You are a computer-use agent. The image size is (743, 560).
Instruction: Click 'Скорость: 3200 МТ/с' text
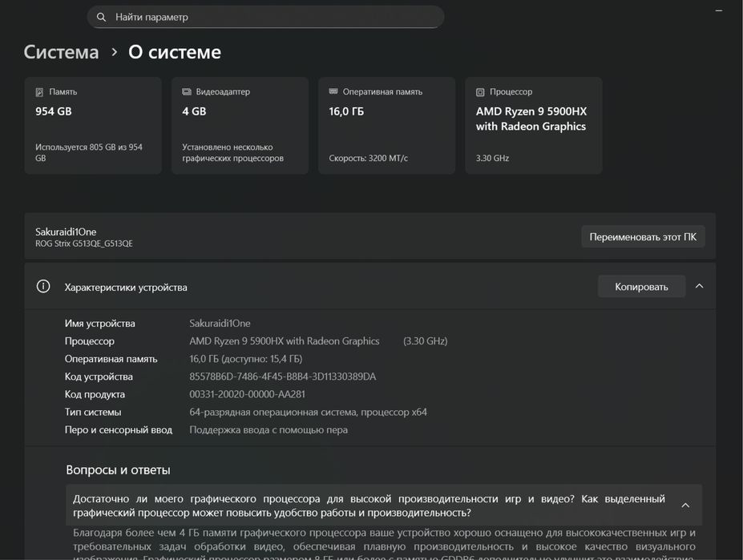tap(368, 159)
